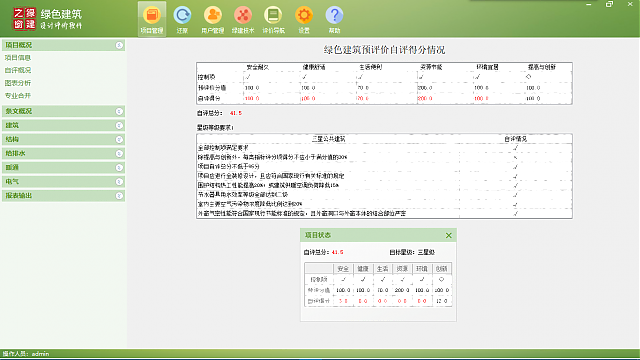Viewport: 640px width, 360px height.
Task: Open 用户管理 user icon
Action: (x=213, y=19)
